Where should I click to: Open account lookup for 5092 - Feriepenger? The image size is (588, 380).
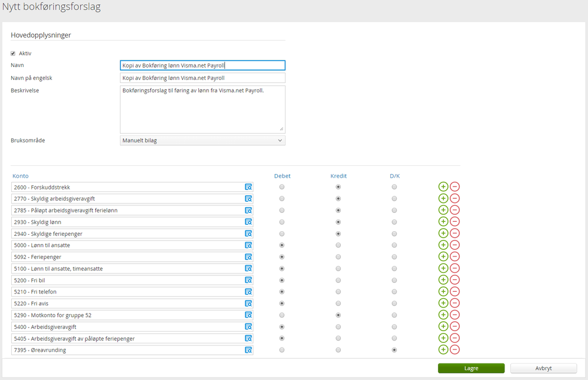pyautogui.click(x=248, y=256)
